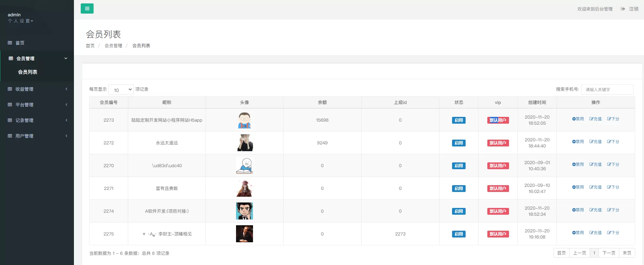Click the 会员管理 breadcrumb link
The image size is (644, 265).
113,46
